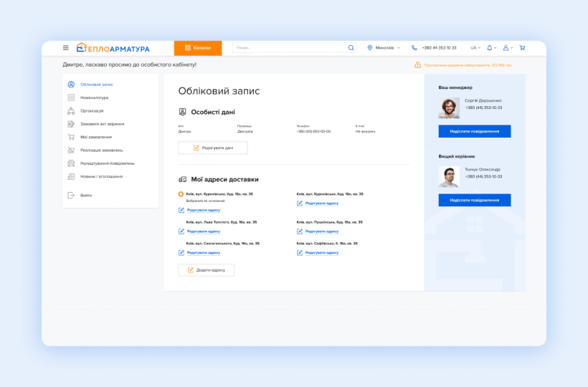Open the hamburger menu icon
Viewport: 588px width, 387px height.
click(66, 48)
